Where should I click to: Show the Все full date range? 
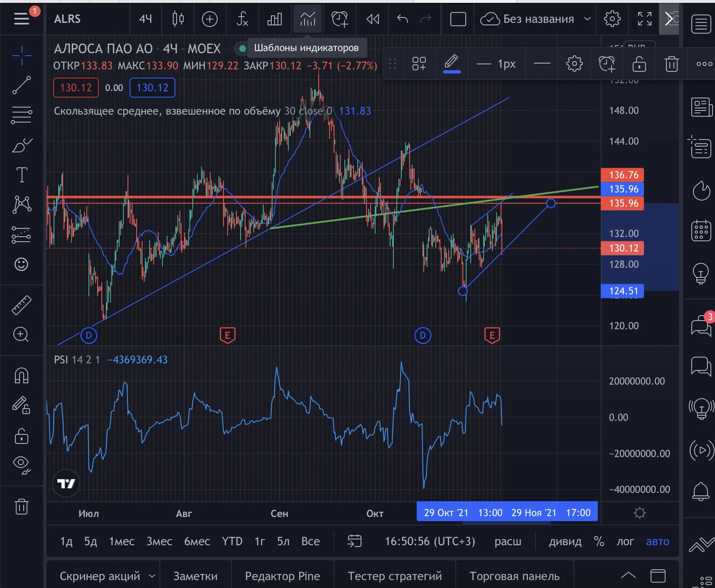310,541
